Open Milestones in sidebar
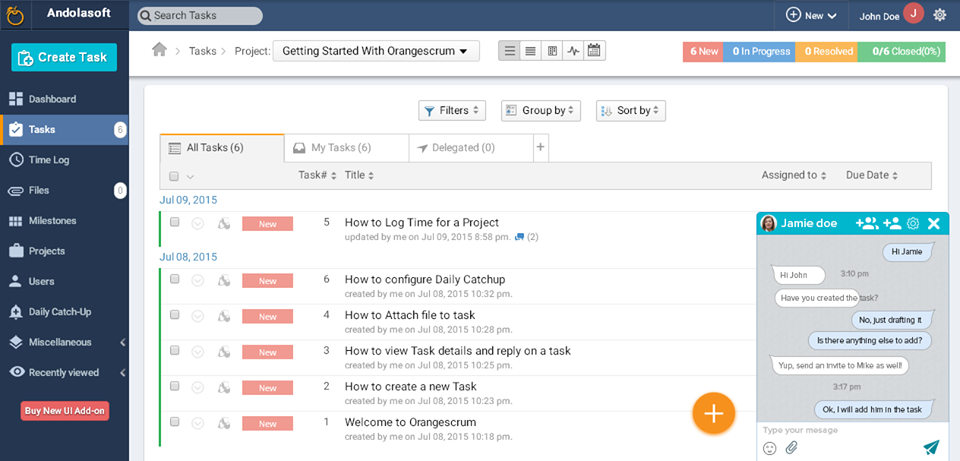Viewport: 960px width, 461px height. (64, 220)
